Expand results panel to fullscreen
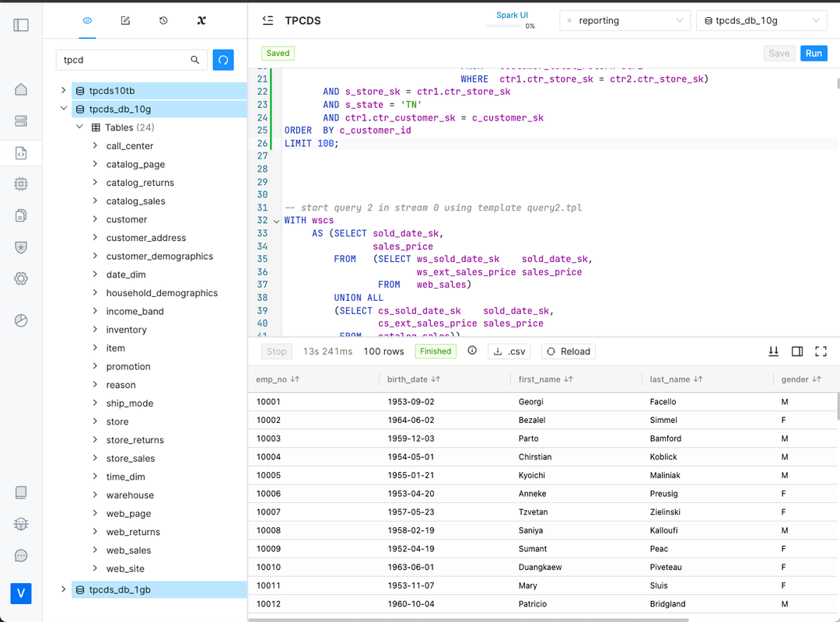840x622 pixels. click(821, 351)
